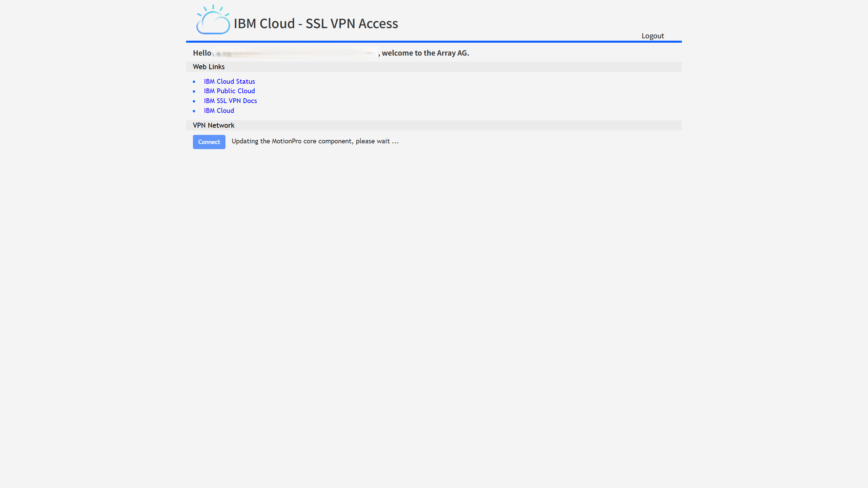Open the IBM Public Cloud link

tap(229, 91)
